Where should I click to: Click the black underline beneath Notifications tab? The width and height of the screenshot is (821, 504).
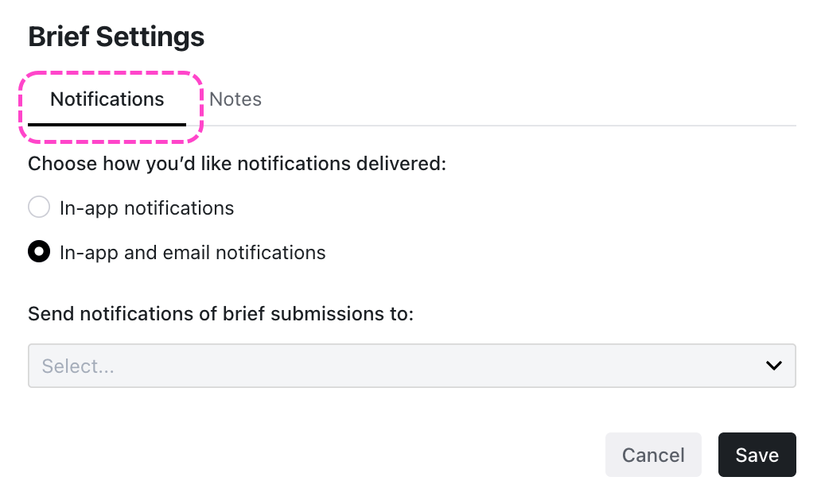coord(107,124)
